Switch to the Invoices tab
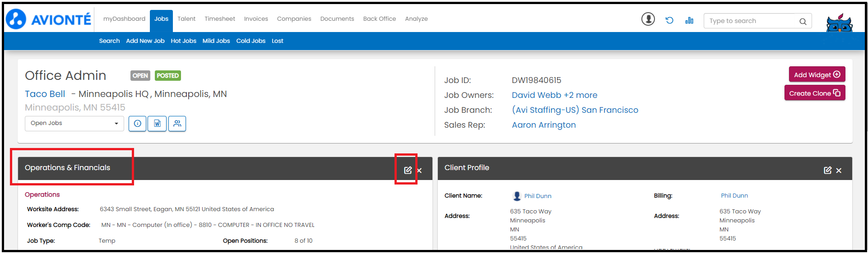Viewport: 868px width, 254px height. pyautogui.click(x=256, y=19)
